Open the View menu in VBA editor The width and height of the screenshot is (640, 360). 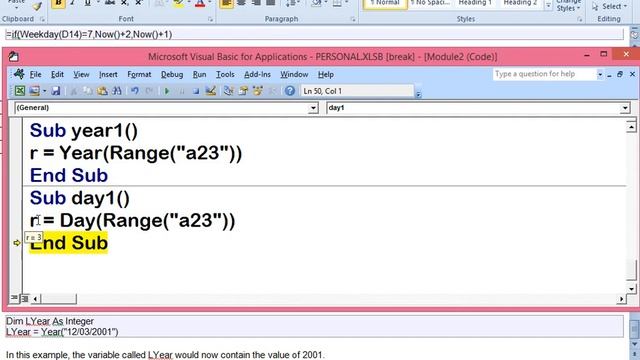tap(81, 74)
